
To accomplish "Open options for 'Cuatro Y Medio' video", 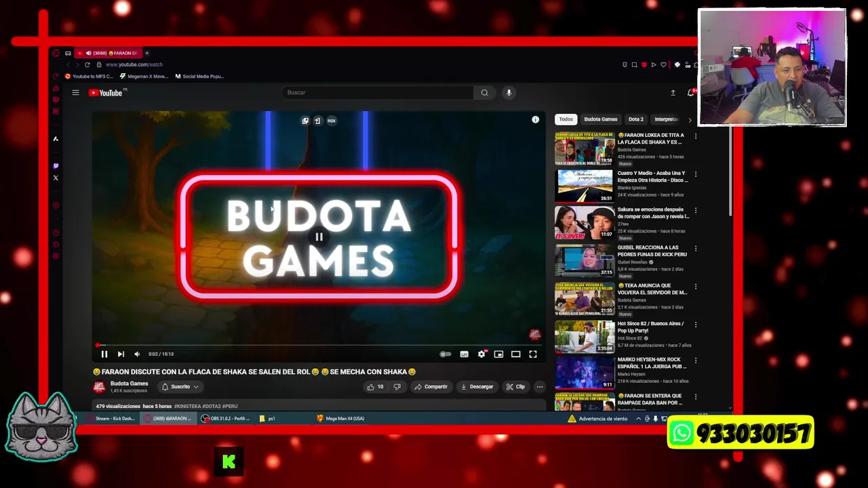I will (x=695, y=174).
